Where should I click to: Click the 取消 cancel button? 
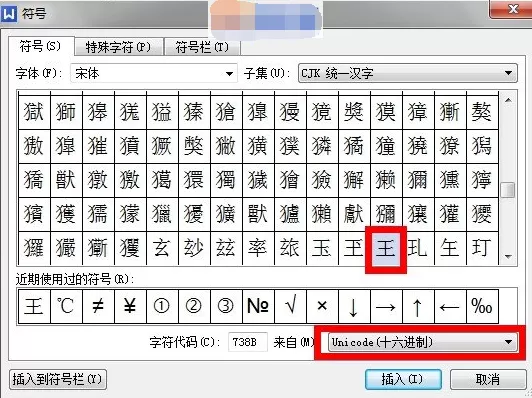click(x=488, y=379)
